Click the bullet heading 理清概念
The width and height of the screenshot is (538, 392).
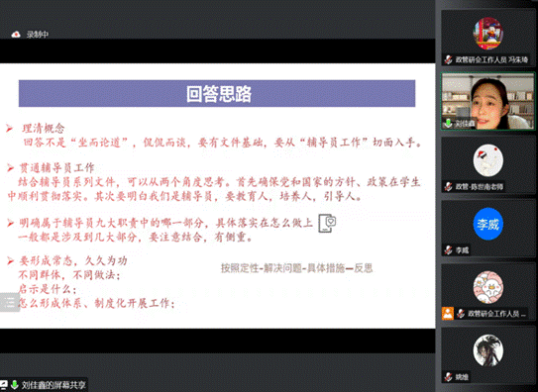coord(44,128)
